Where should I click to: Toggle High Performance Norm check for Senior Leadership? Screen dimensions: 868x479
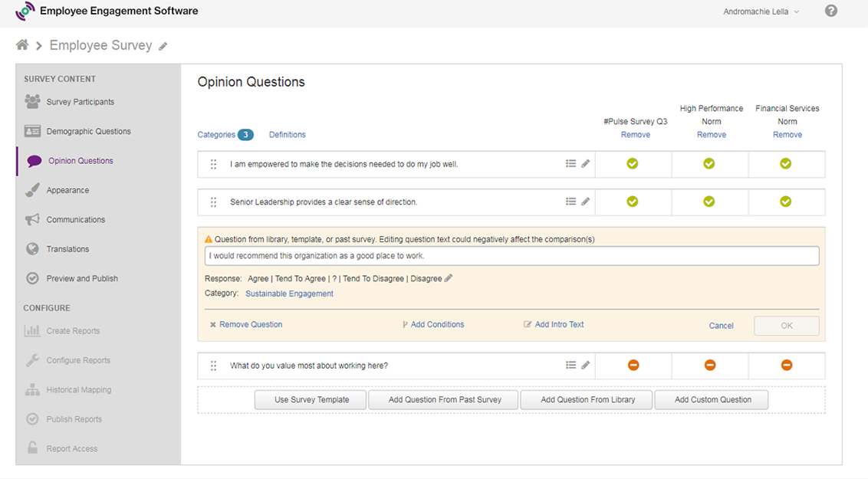tap(709, 202)
